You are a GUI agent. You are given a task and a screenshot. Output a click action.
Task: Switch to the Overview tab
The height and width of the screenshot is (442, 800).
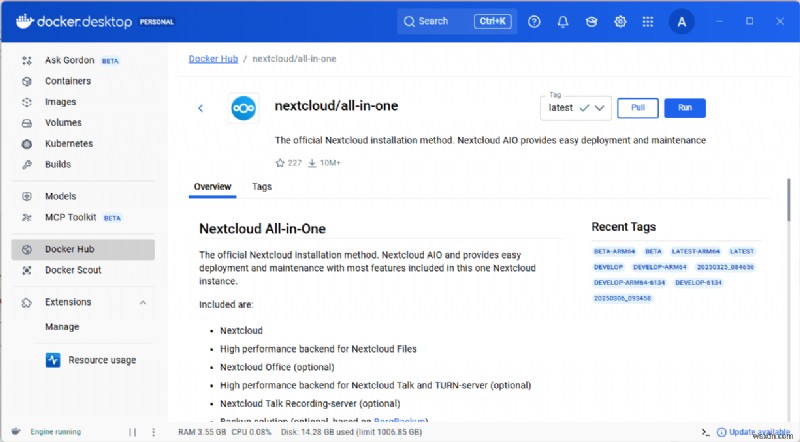point(212,187)
